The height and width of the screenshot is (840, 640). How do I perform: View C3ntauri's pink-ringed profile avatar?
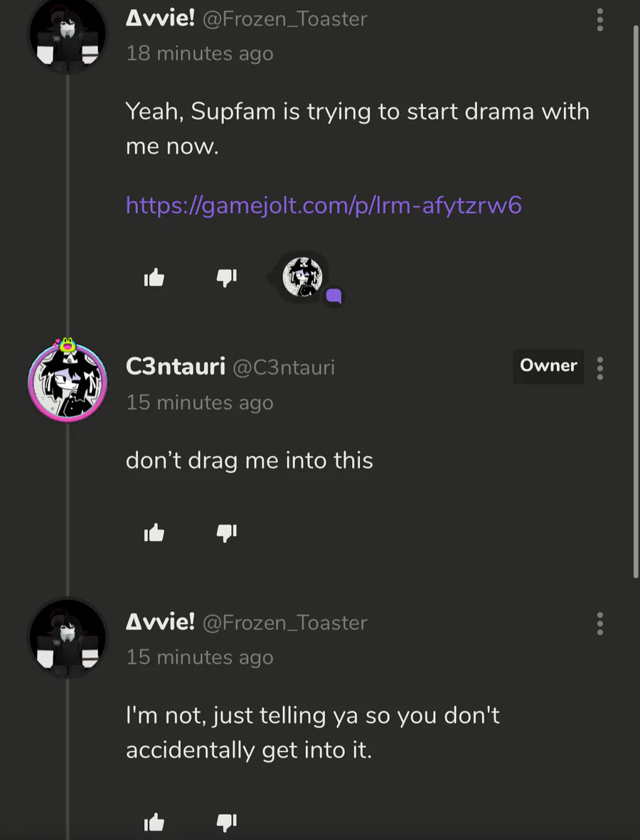(68, 382)
